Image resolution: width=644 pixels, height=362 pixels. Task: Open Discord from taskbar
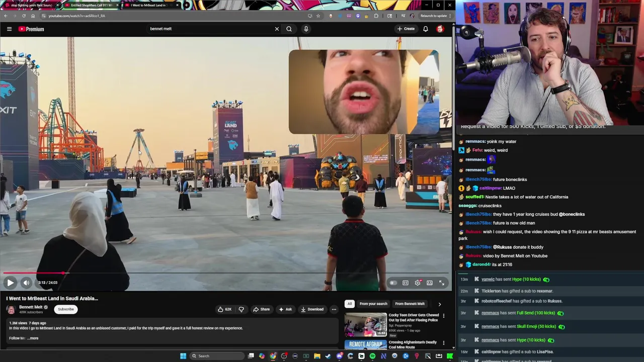339,356
